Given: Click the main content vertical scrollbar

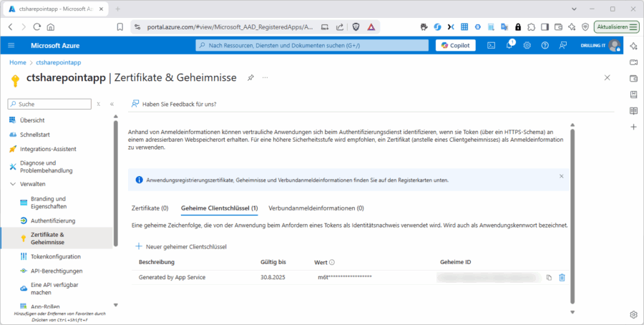Looking at the screenshot, I should [x=572, y=215].
